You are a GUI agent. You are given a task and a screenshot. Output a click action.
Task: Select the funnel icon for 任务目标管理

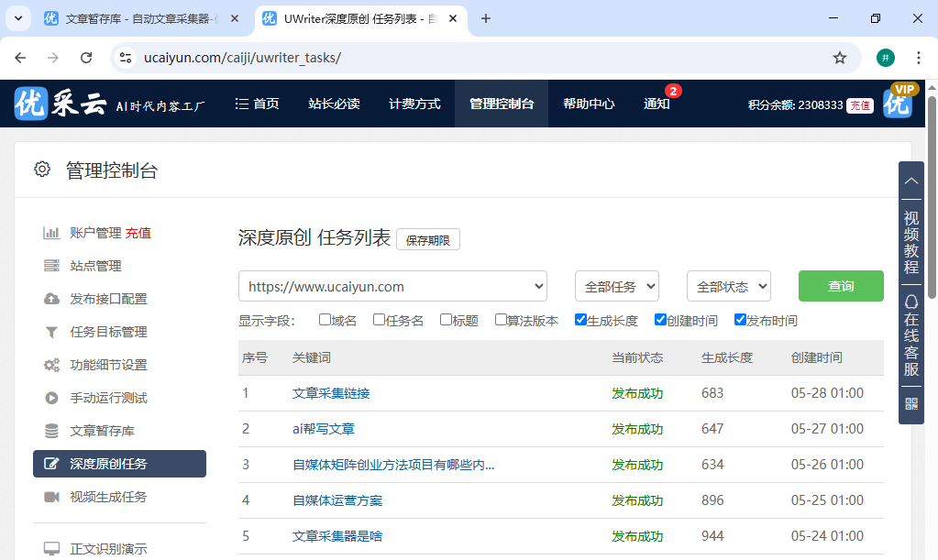pos(52,331)
